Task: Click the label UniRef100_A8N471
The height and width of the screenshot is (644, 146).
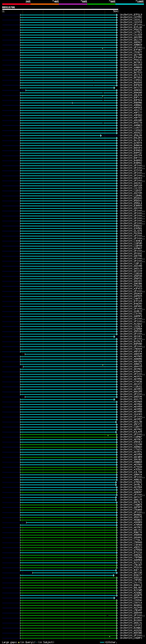Action: click(131, 364)
